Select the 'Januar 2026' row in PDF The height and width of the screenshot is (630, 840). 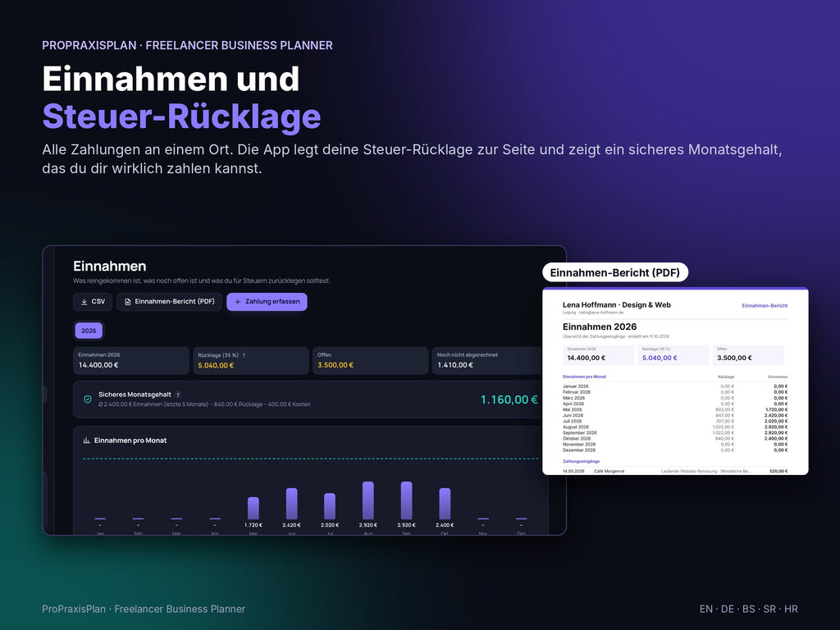[x=675, y=386]
